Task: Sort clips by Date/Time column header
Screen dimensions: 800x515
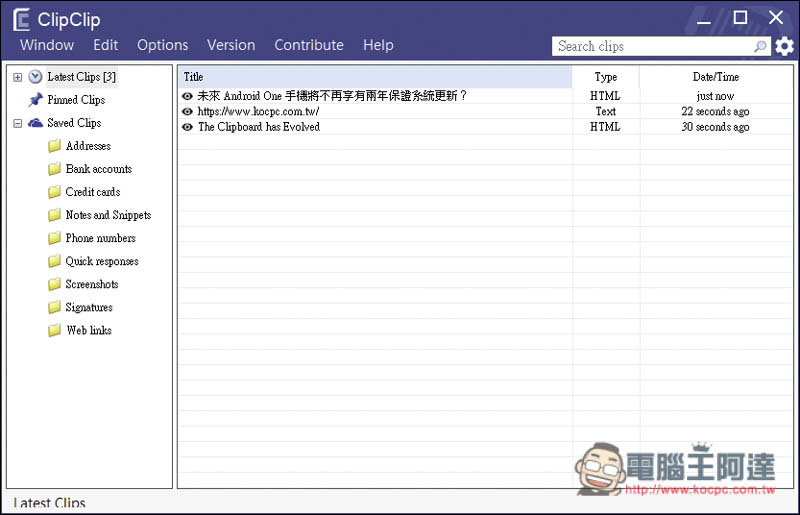Action: click(x=715, y=77)
